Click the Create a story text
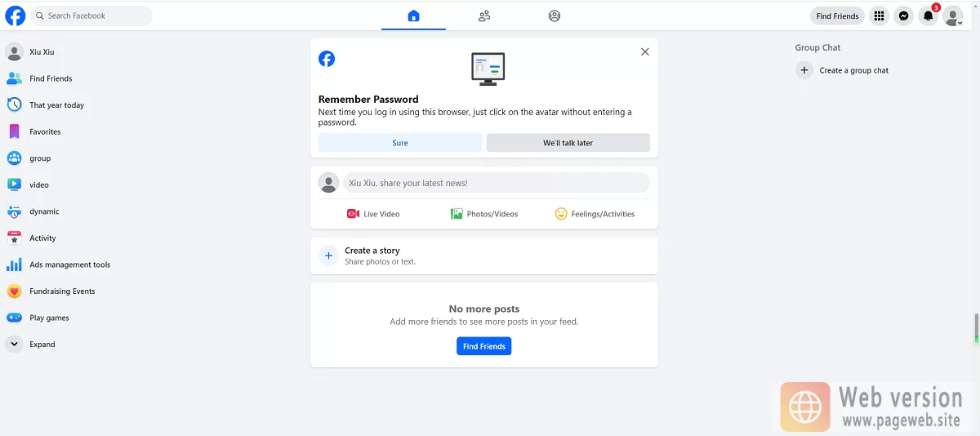 [372, 251]
